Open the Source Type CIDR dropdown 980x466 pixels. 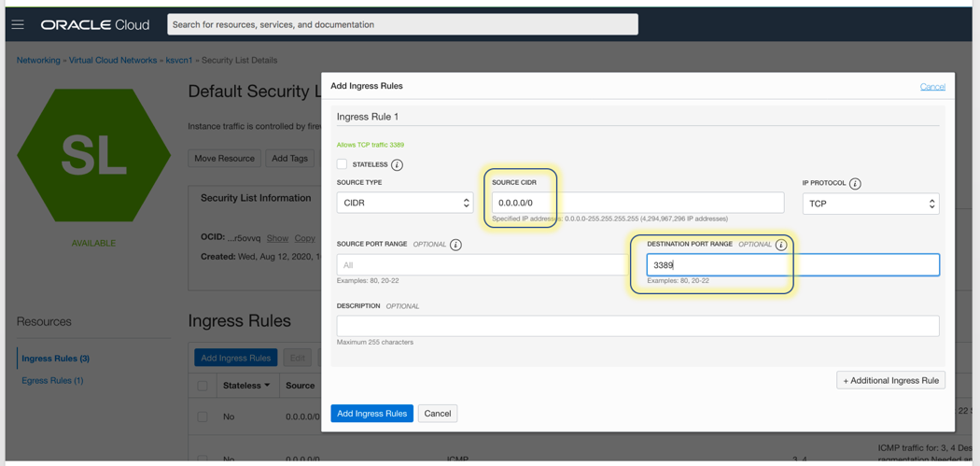pos(405,203)
